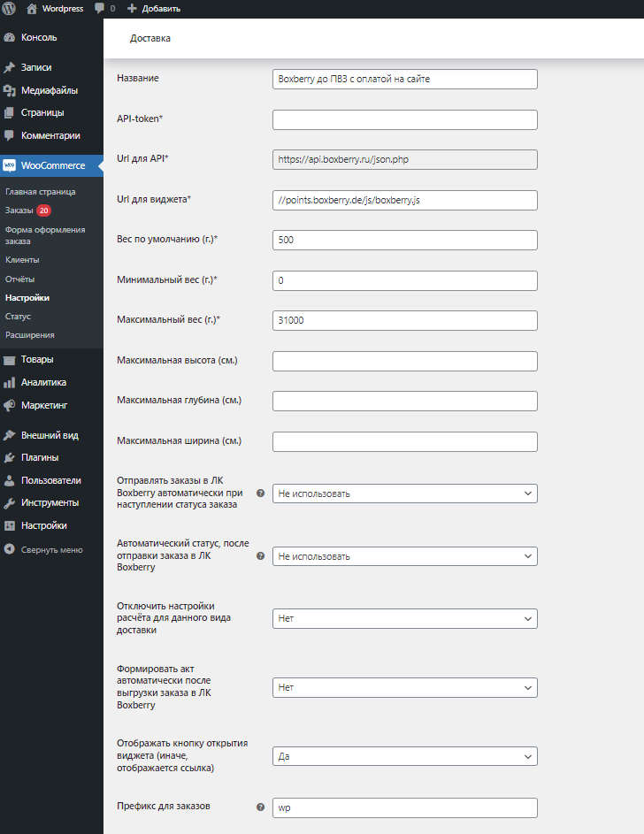Click the collapse arrow icon for Свернуть меню
This screenshot has width=644, height=834.
click(x=10, y=549)
